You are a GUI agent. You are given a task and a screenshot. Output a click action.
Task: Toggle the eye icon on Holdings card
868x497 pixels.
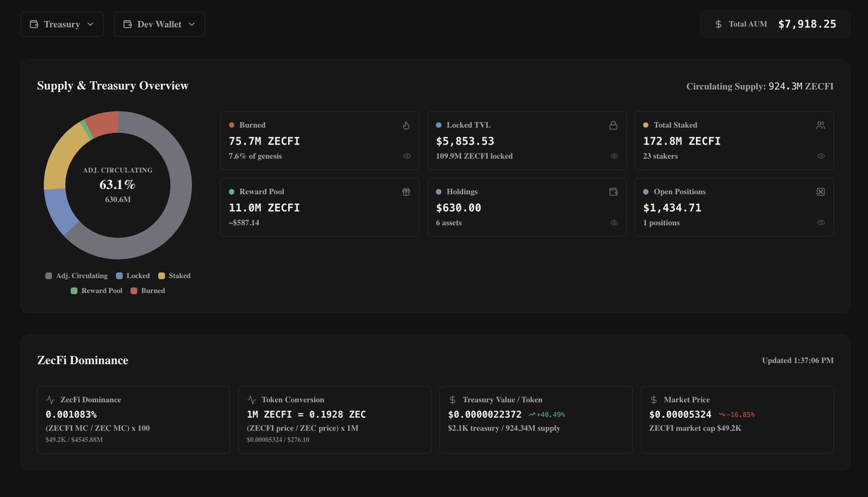(x=614, y=223)
